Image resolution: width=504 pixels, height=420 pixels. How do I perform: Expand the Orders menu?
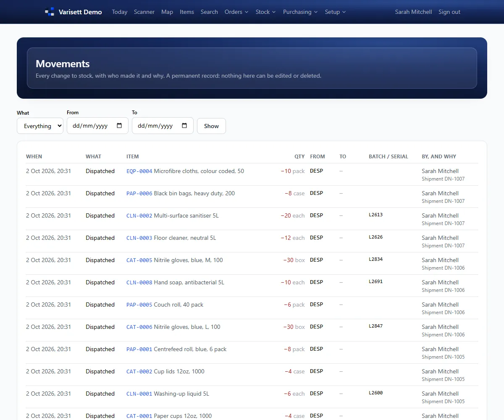coord(236,12)
